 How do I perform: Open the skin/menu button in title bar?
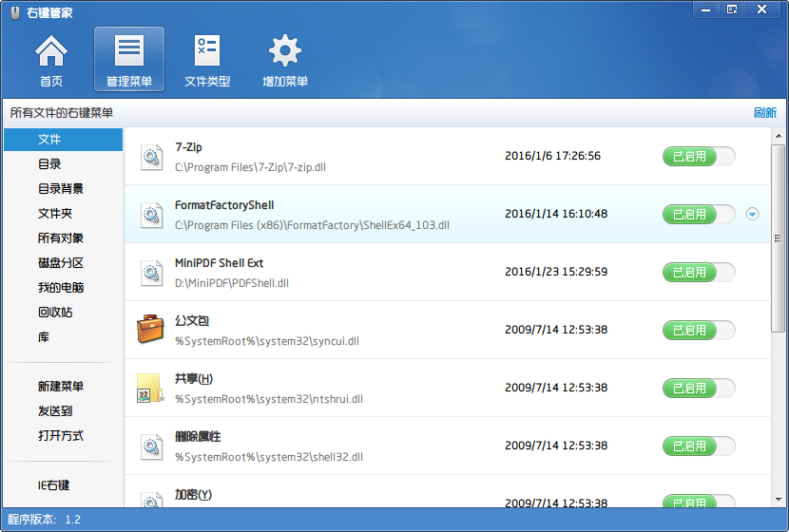pos(732,9)
